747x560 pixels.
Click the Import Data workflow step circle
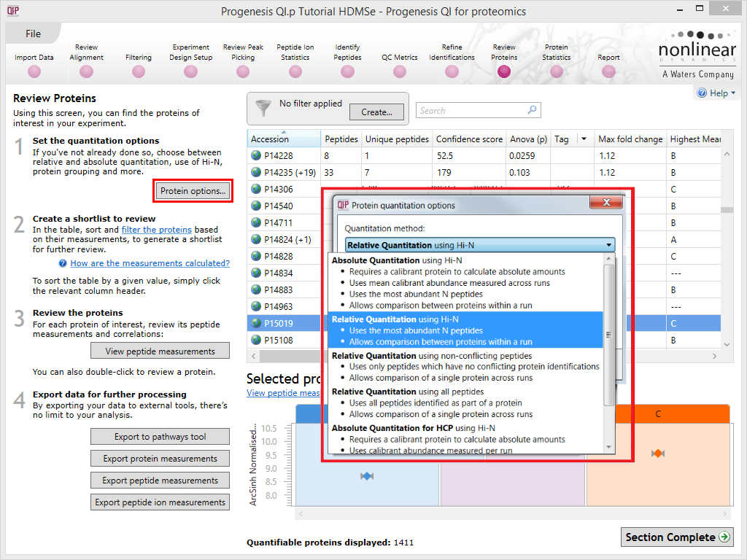(x=34, y=72)
